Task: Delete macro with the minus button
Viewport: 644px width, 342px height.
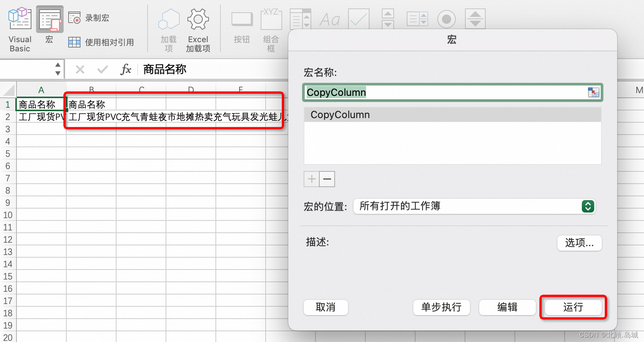Action: tap(327, 179)
